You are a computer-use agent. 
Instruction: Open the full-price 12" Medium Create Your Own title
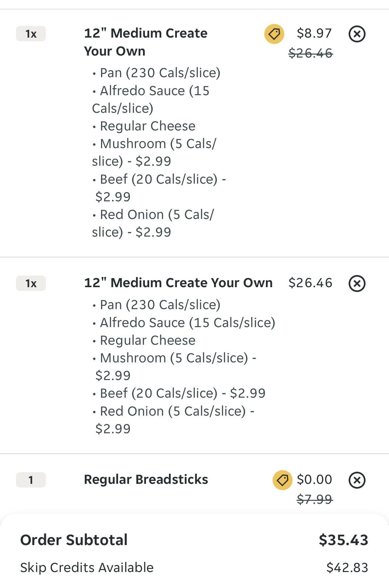[x=178, y=283]
